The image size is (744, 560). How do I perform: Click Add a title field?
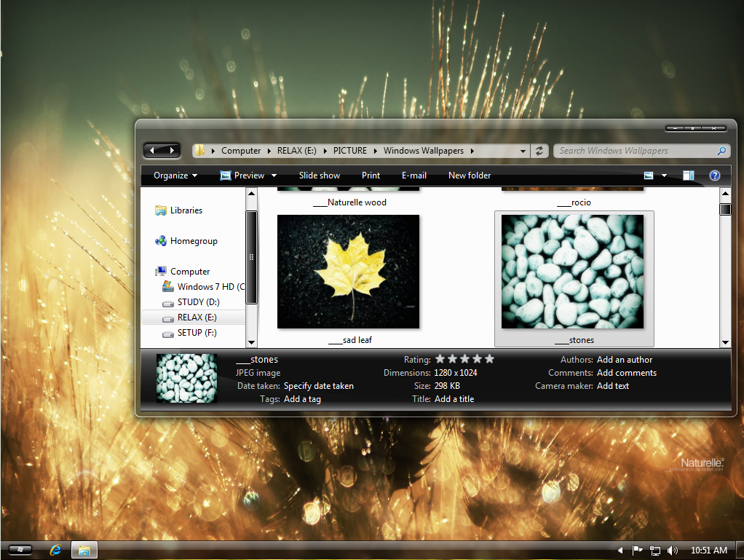coord(454,399)
